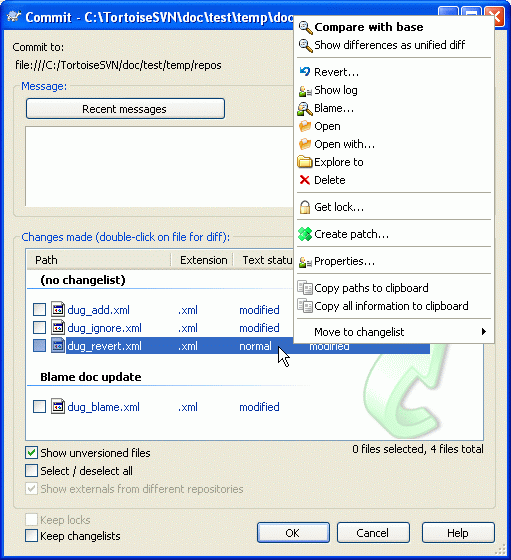Sort by the Text status column header

tap(264, 260)
